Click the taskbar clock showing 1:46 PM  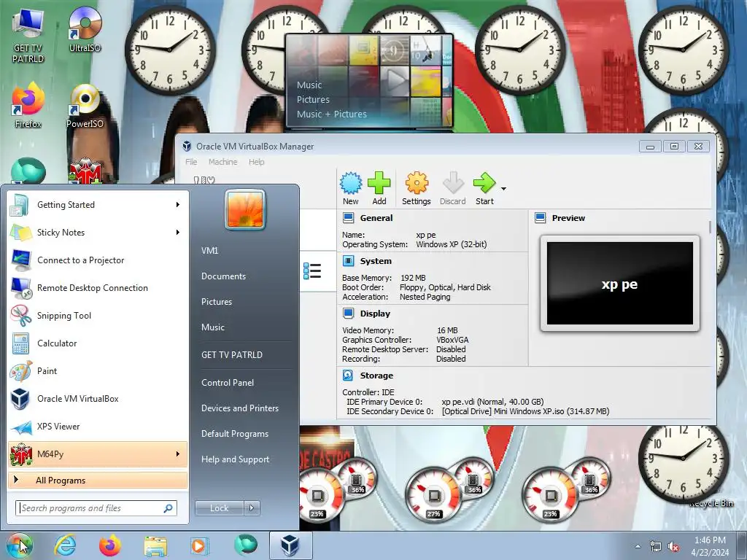710,545
